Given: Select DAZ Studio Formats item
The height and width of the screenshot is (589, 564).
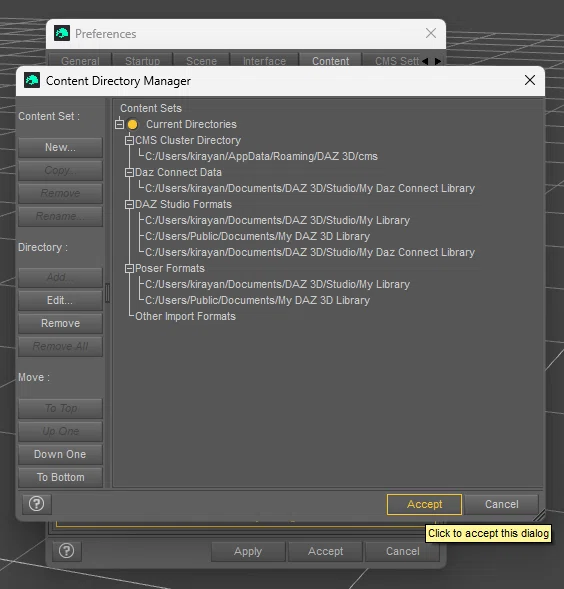Looking at the screenshot, I should point(183,204).
